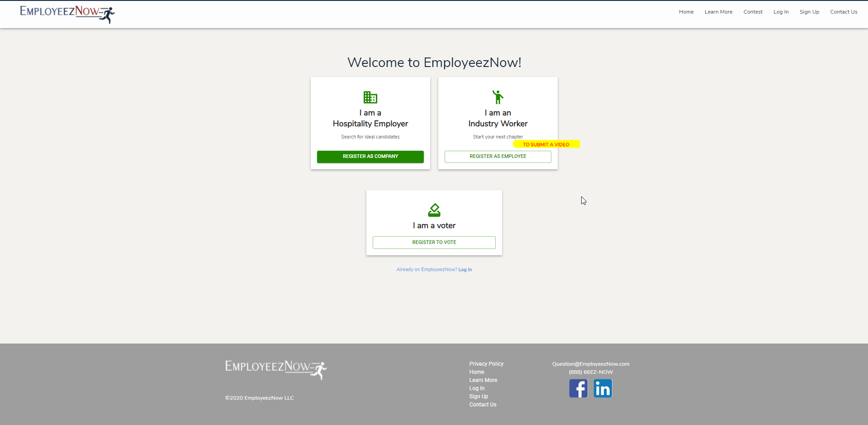Open Home in the top navigation
This screenshot has width=868, height=425.
(x=686, y=12)
